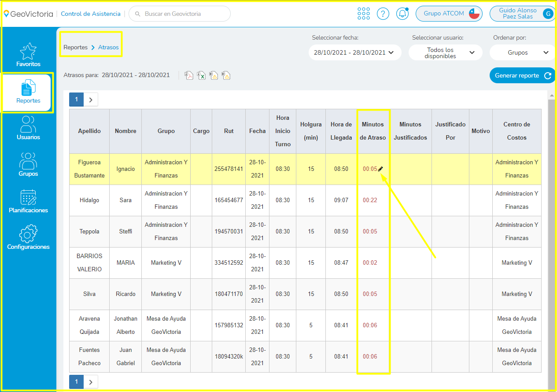Open Usuarios from the sidebar
The width and height of the screenshot is (557, 392).
point(28,128)
